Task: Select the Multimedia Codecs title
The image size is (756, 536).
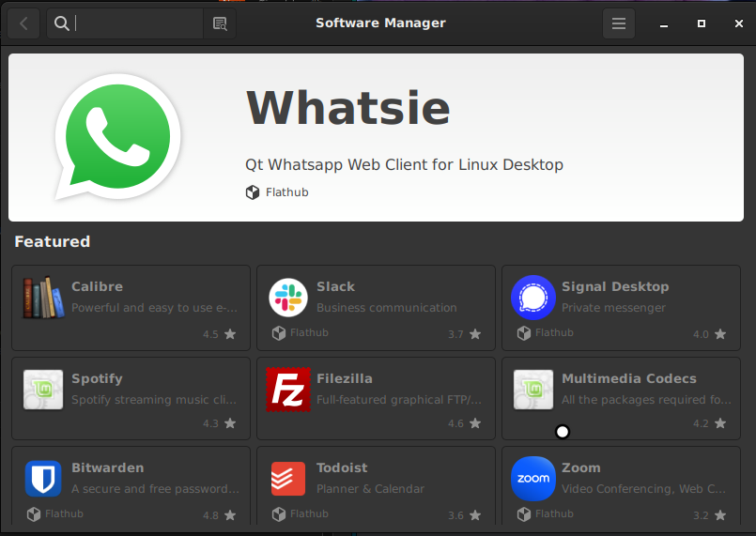Action: point(628,378)
